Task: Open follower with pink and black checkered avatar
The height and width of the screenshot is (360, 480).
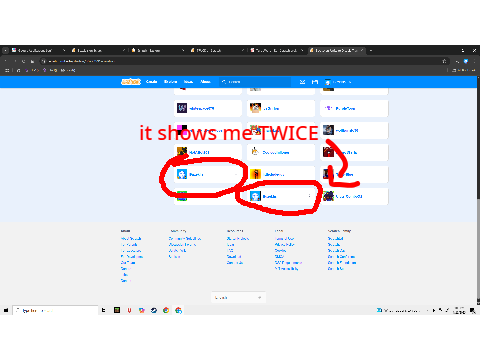Action: pos(208,130)
